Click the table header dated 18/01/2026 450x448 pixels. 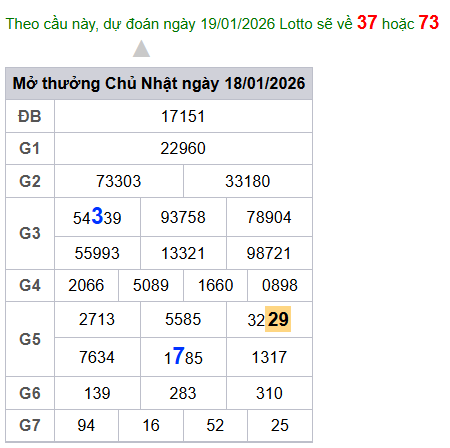(159, 83)
